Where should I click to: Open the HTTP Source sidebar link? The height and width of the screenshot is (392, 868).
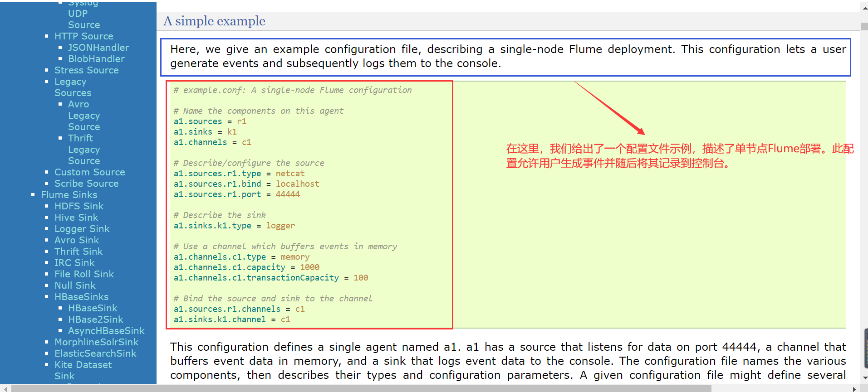coord(84,36)
